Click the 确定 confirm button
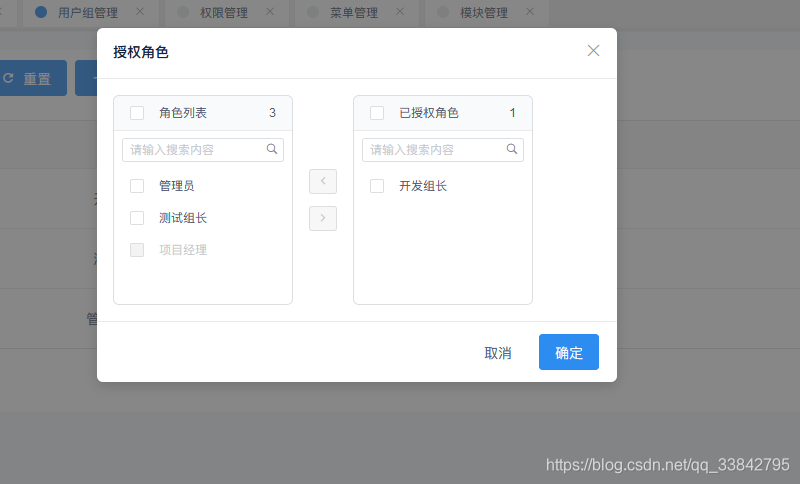The height and width of the screenshot is (484, 800). (x=569, y=352)
